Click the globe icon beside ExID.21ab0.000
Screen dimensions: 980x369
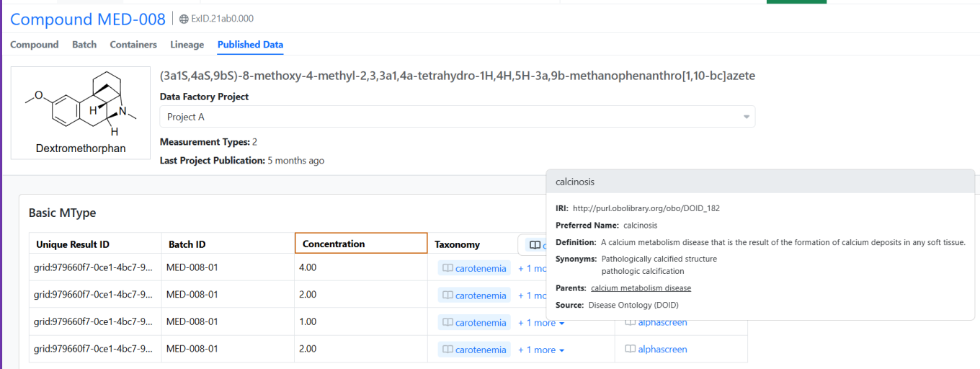click(x=184, y=19)
